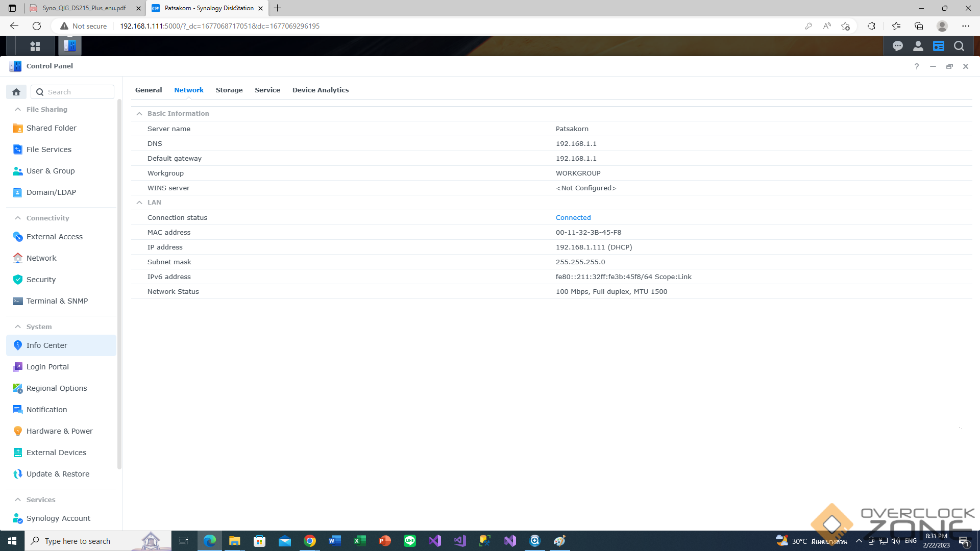Click the Connected status link
Screen dimensions: 980x551
[573, 218]
